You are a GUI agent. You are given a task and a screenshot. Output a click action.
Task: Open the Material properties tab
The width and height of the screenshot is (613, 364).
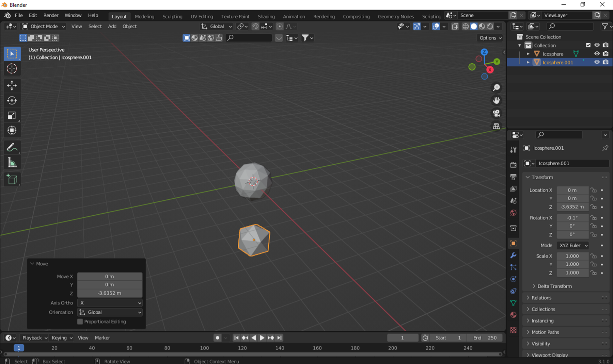(514, 315)
